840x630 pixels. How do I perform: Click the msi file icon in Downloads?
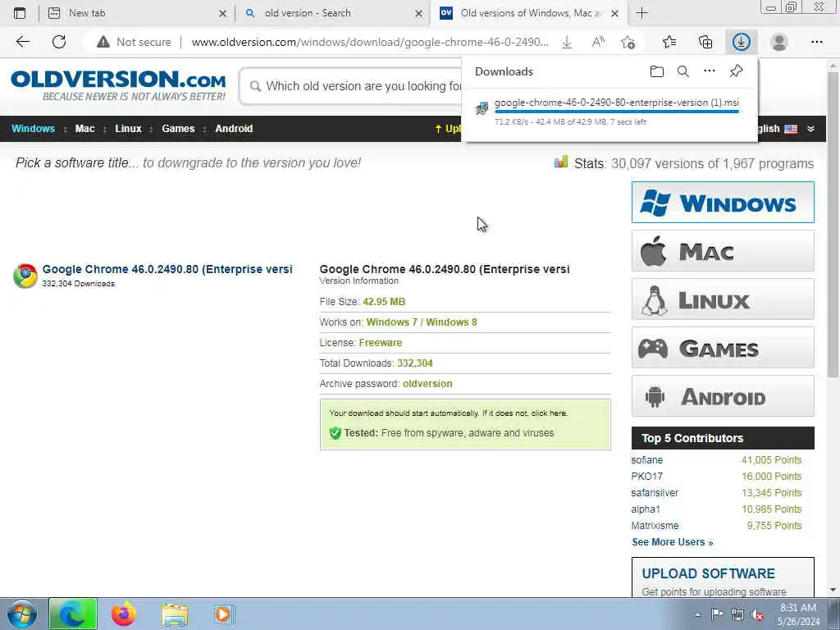click(x=482, y=108)
